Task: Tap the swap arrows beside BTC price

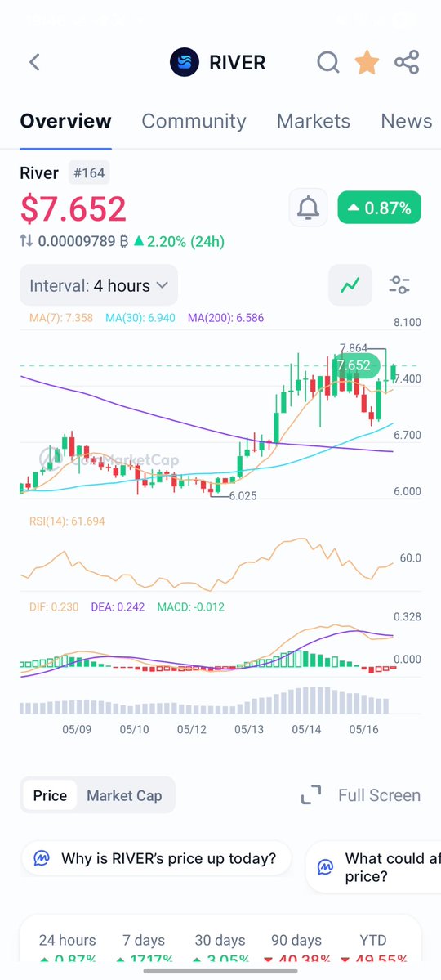Action: [26, 241]
